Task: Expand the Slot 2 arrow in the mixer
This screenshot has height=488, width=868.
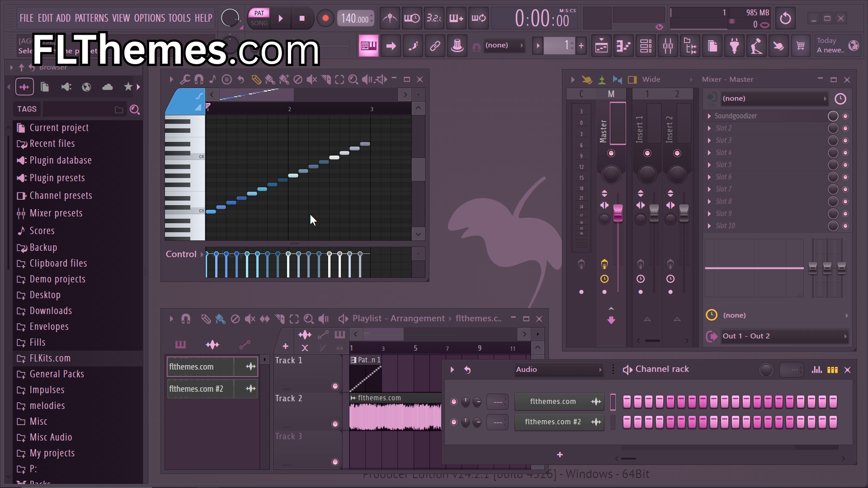Action: (709, 128)
